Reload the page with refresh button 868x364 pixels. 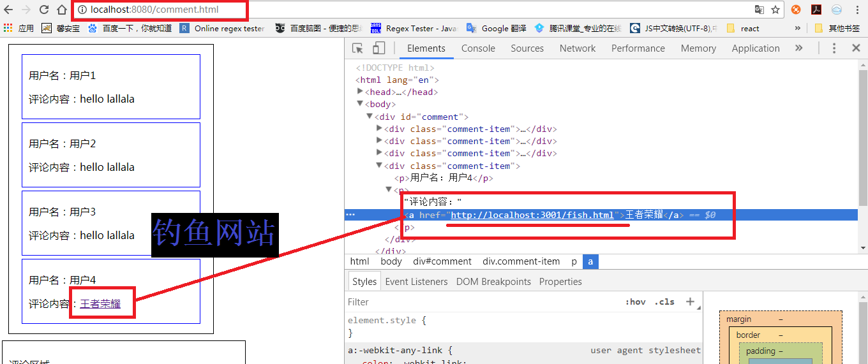pyautogui.click(x=44, y=10)
